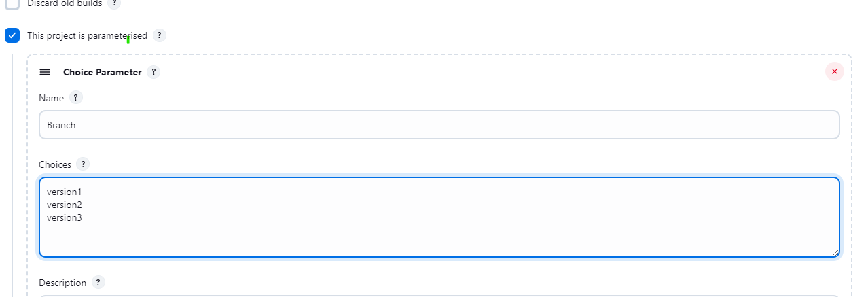The image size is (868, 297).
Task: Click the Choice Parameter drag handle icon
Action: 45,72
